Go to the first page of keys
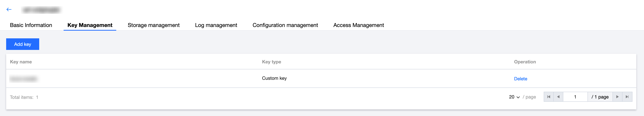Screen dimensions: 644x116 pyautogui.click(x=549, y=97)
